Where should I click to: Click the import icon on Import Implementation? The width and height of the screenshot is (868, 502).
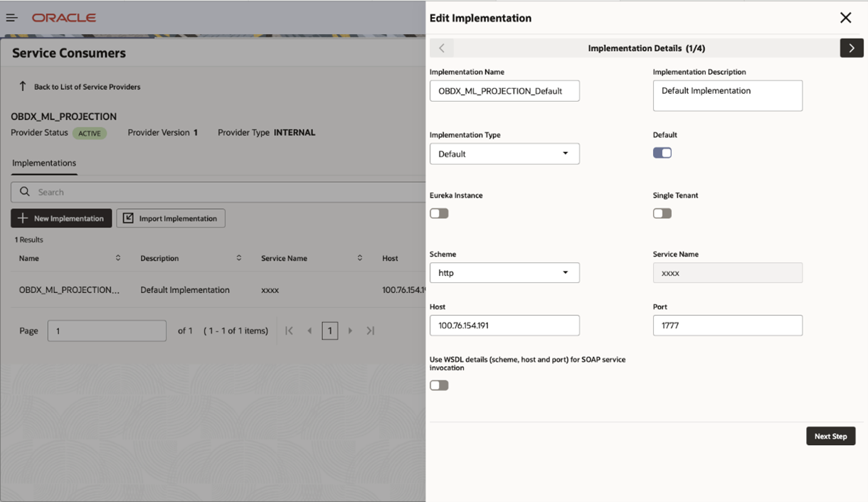click(x=128, y=218)
